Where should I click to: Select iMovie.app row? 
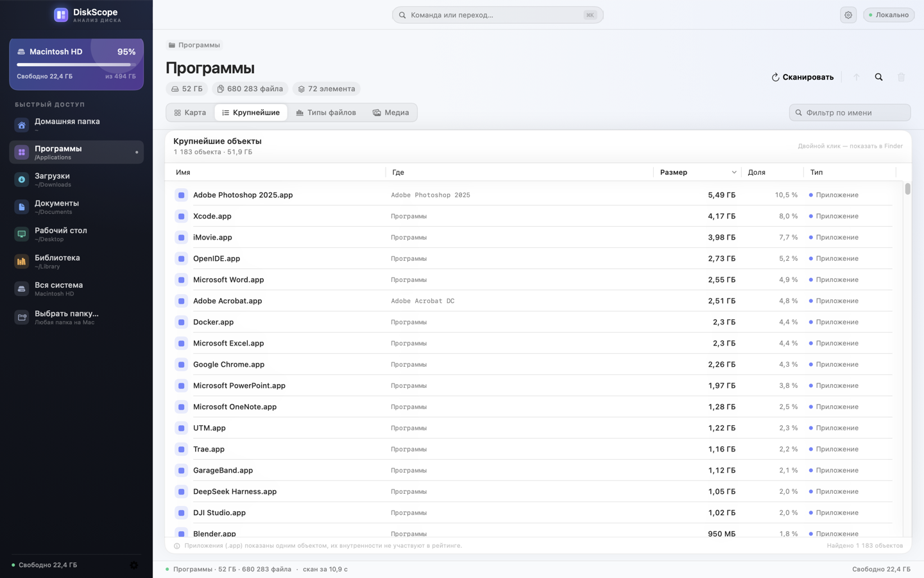(x=533, y=237)
